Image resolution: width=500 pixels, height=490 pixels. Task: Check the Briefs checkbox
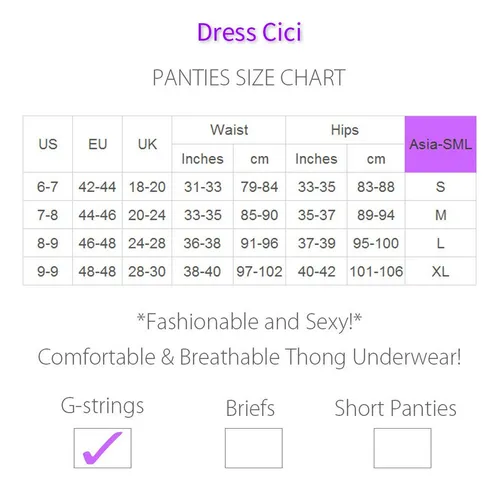(254, 448)
